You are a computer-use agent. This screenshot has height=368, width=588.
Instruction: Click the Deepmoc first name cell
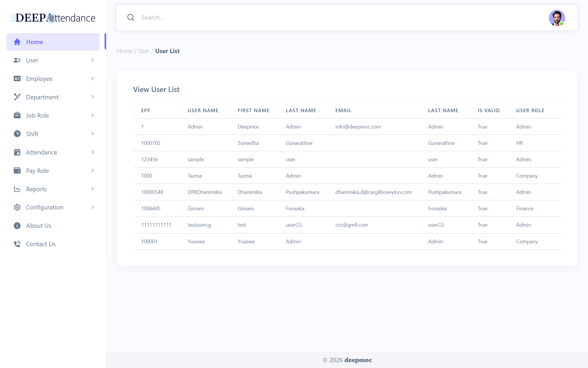point(249,127)
